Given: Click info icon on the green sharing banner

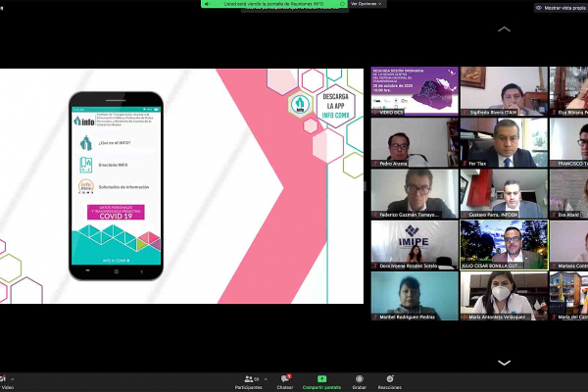Looking at the screenshot, I should pos(342,4).
